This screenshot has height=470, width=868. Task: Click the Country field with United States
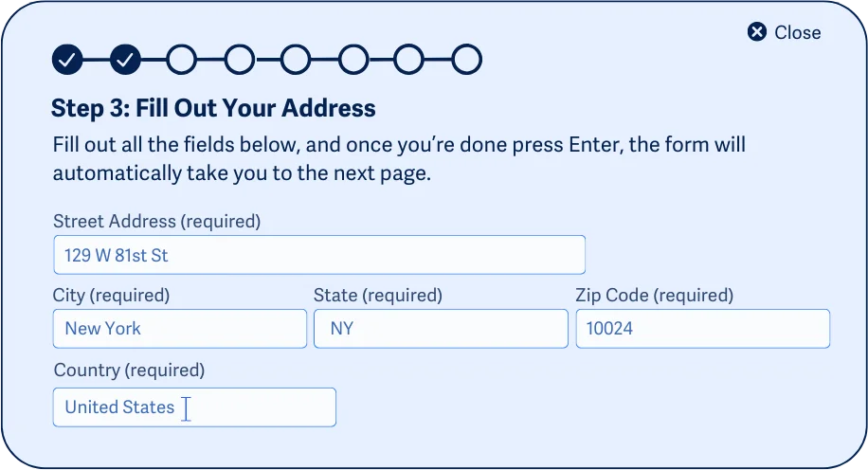pos(194,407)
